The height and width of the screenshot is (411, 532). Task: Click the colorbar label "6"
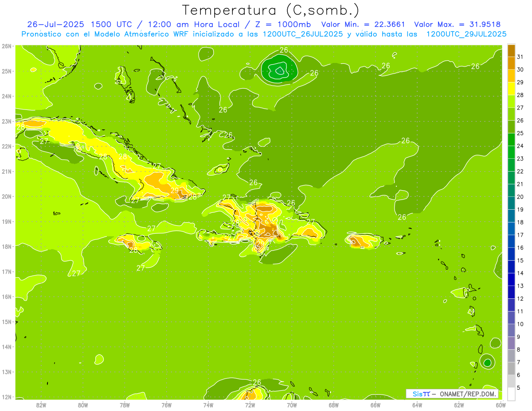click(519, 375)
